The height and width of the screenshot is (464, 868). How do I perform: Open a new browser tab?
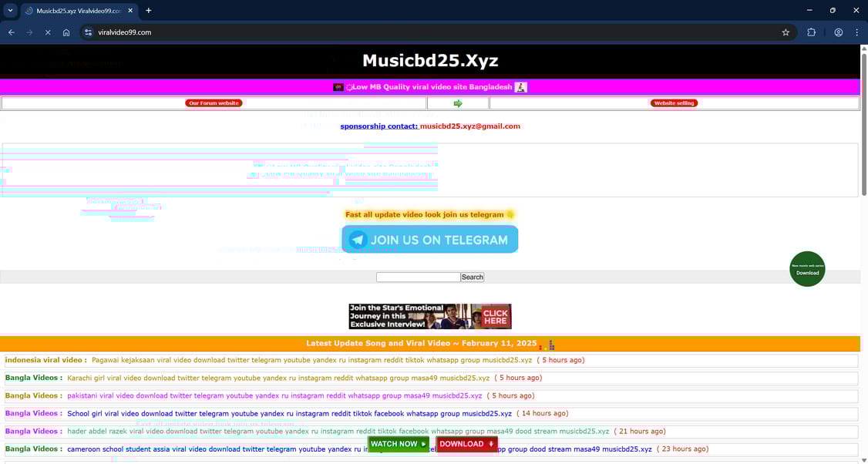coord(148,11)
